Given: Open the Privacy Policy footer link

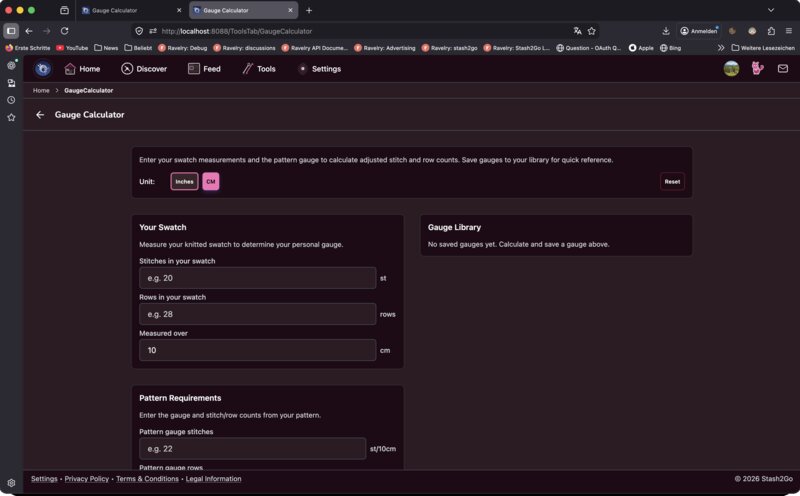Looking at the screenshot, I should [x=87, y=479].
